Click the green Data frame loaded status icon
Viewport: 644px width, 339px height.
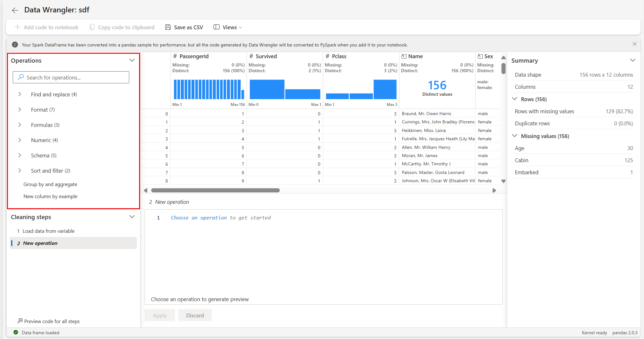point(16,332)
